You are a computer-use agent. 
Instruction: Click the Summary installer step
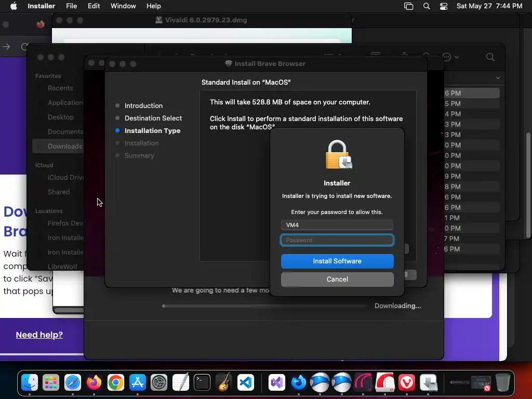(139, 156)
